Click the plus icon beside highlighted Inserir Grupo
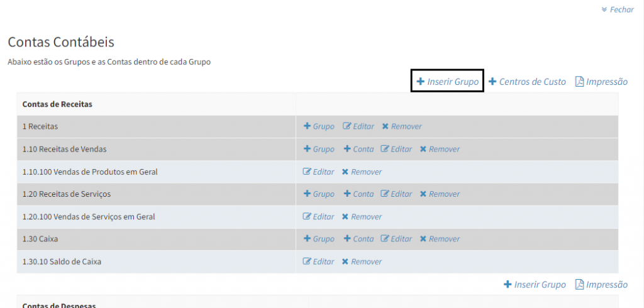The height and width of the screenshot is (308, 644). point(421,82)
